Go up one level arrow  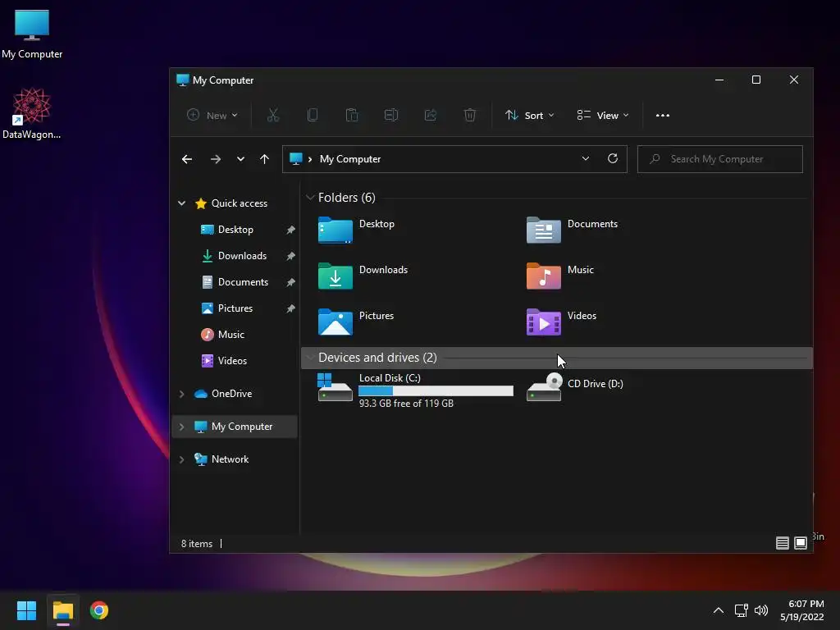pos(264,159)
